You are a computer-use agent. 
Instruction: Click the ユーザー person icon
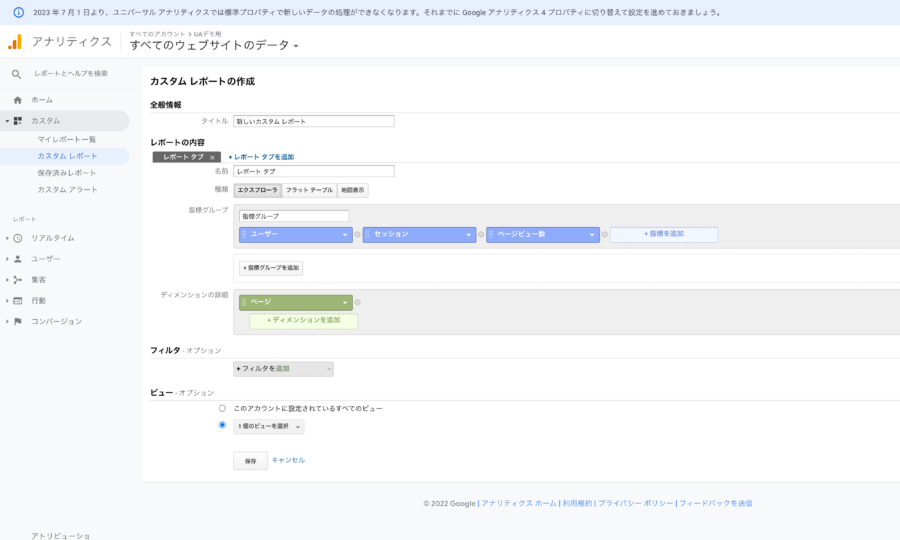pos(17,259)
